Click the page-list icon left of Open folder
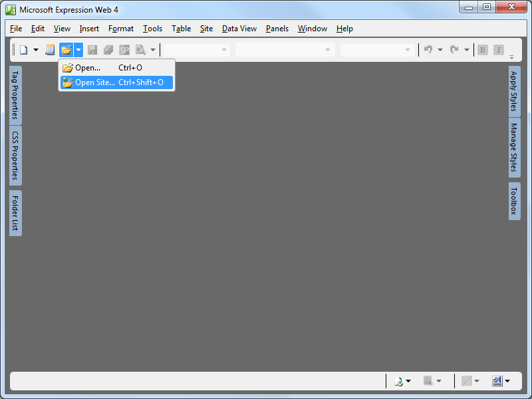Screen dimensions: 532x399 50,50
